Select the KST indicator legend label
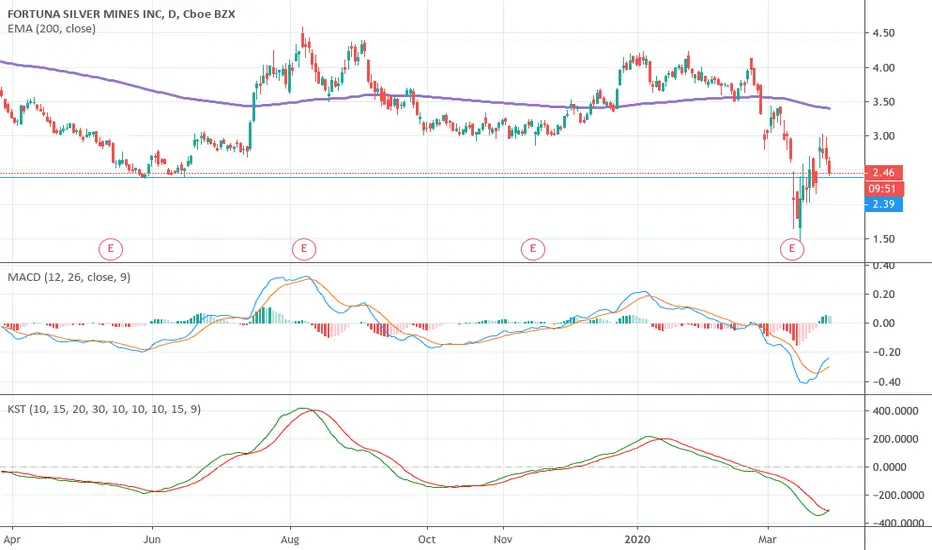 (104, 409)
